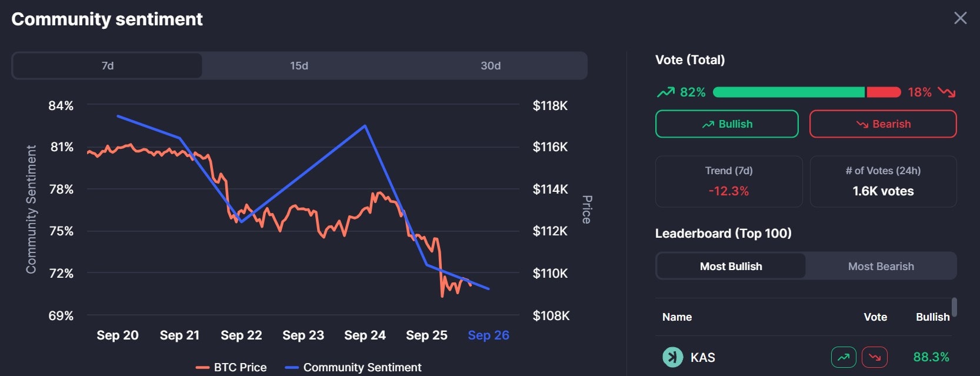Image resolution: width=980 pixels, height=376 pixels.
Task: Click the Sep 26 date label
Action: [488, 335]
